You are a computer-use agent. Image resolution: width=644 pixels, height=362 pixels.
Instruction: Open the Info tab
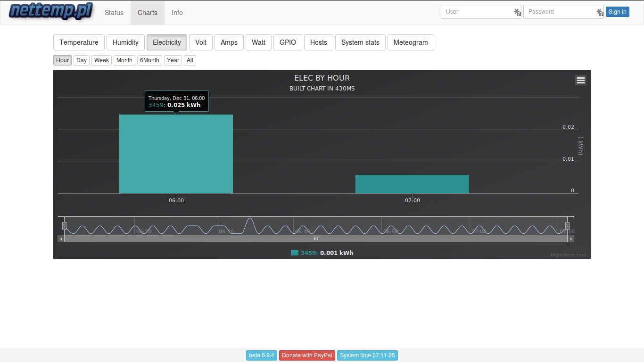tap(177, 13)
